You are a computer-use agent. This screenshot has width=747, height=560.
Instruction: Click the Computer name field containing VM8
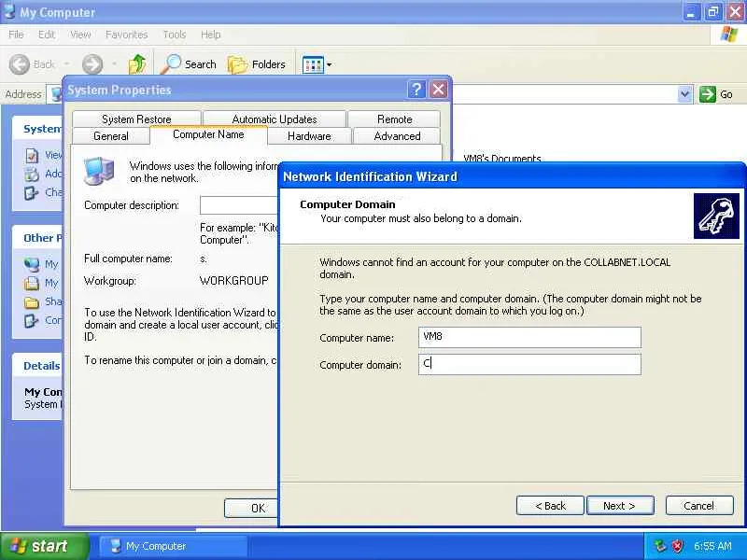pos(529,337)
